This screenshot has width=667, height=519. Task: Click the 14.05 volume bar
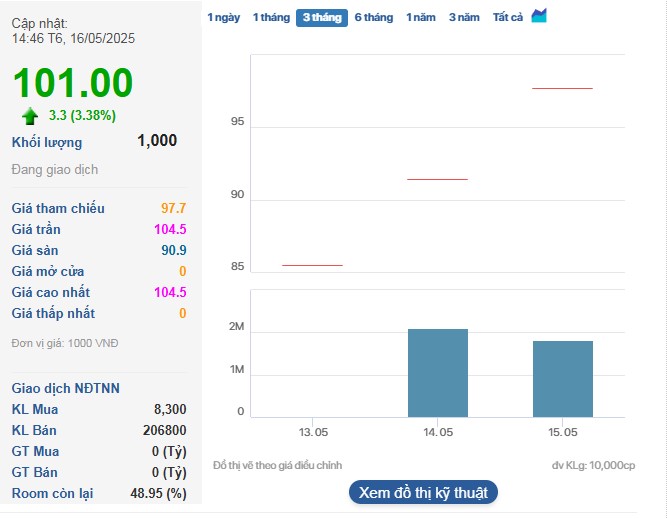click(437, 372)
